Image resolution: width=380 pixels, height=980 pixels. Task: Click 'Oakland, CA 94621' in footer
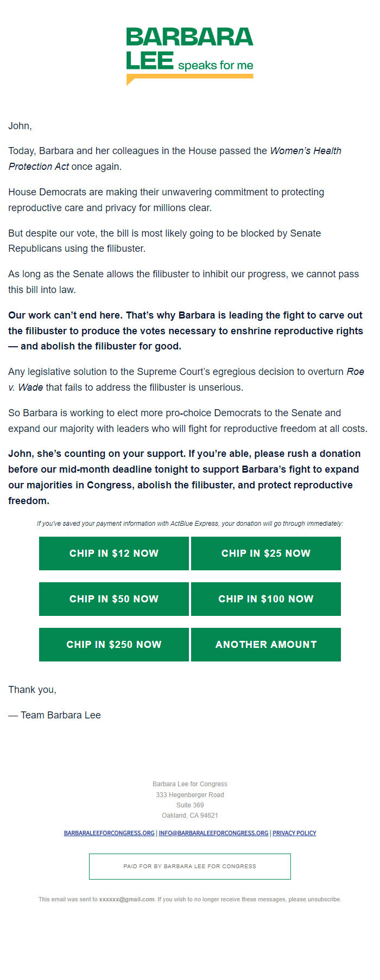coord(190,815)
